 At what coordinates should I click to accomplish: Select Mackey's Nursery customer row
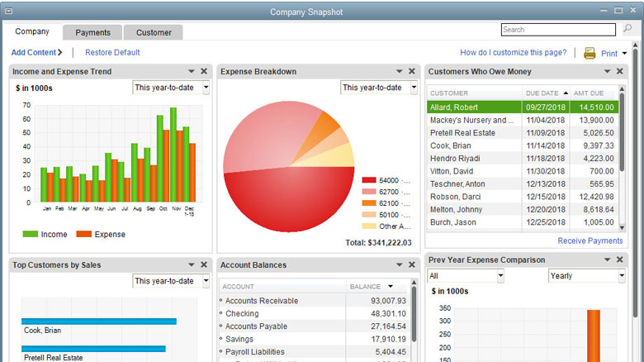[523, 120]
